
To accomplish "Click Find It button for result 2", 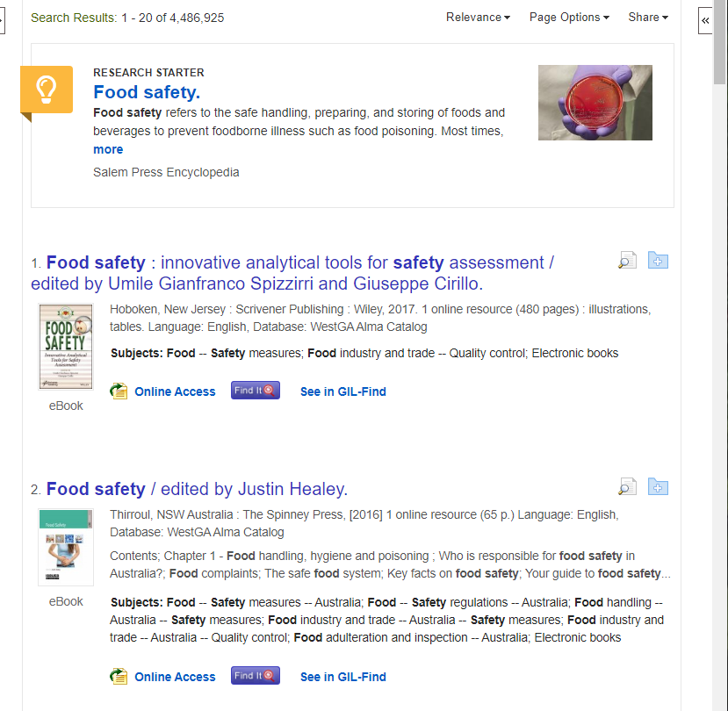I will pyautogui.click(x=256, y=676).
